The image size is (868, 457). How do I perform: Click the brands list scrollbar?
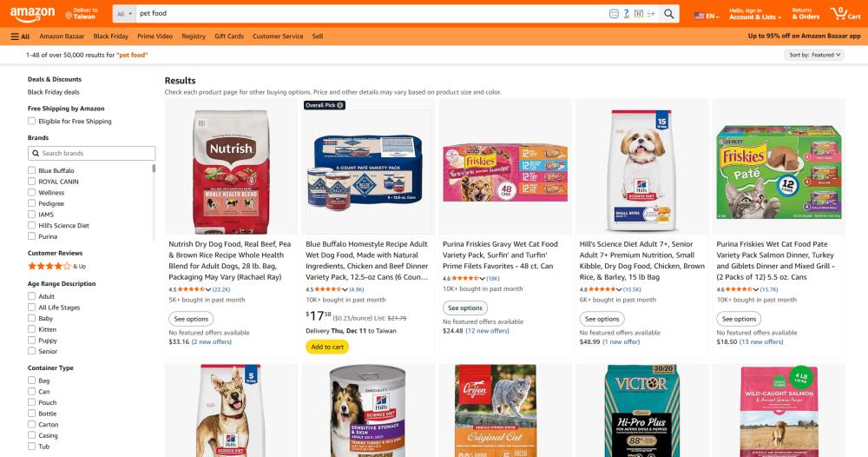[154, 169]
